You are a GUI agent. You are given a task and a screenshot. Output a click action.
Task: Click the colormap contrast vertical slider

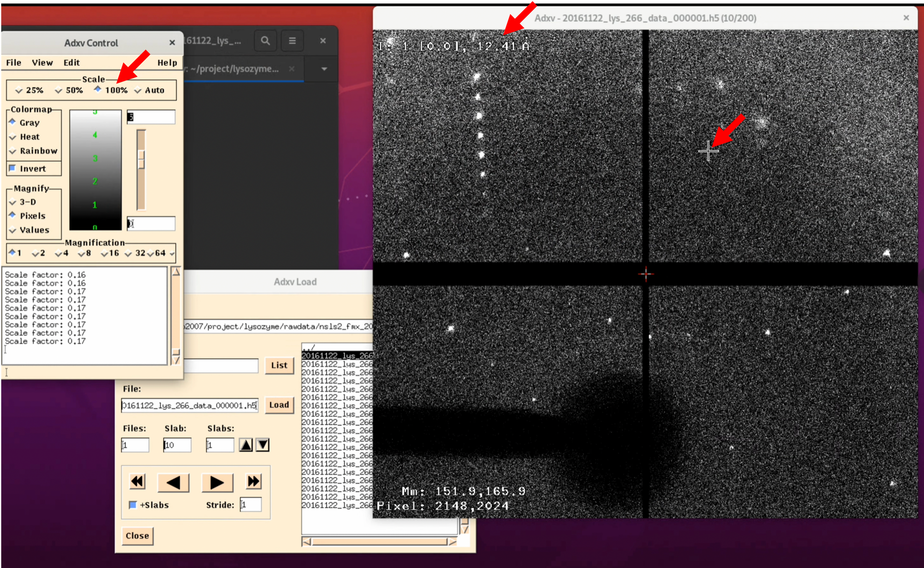pyautogui.click(x=141, y=160)
